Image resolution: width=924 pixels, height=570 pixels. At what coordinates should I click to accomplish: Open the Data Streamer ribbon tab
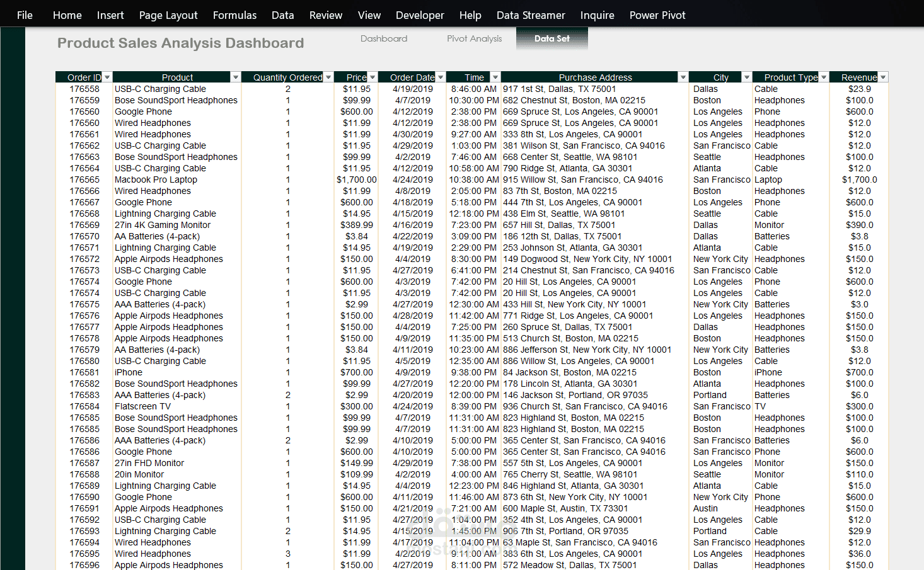pos(531,15)
